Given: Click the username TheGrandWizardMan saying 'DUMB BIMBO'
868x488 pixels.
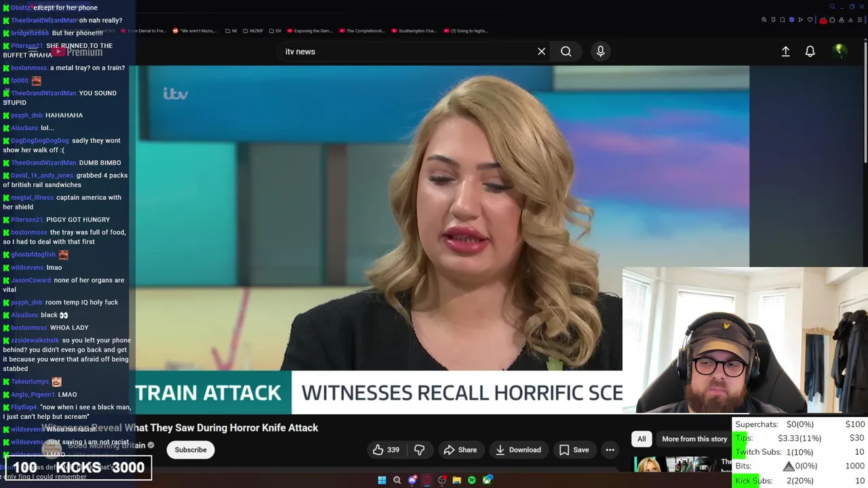Looking at the screenshot, I should 43,163.
